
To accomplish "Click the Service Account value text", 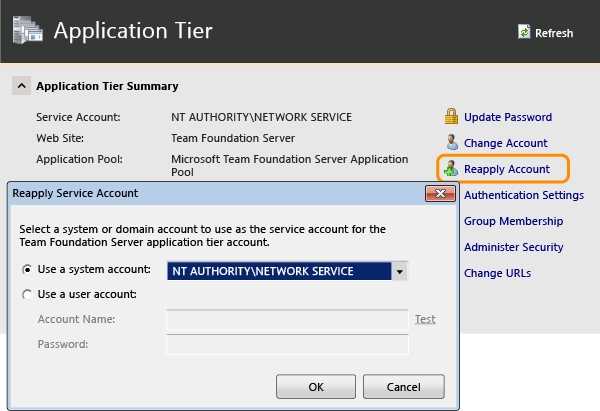I will click(x=261, y=117).
